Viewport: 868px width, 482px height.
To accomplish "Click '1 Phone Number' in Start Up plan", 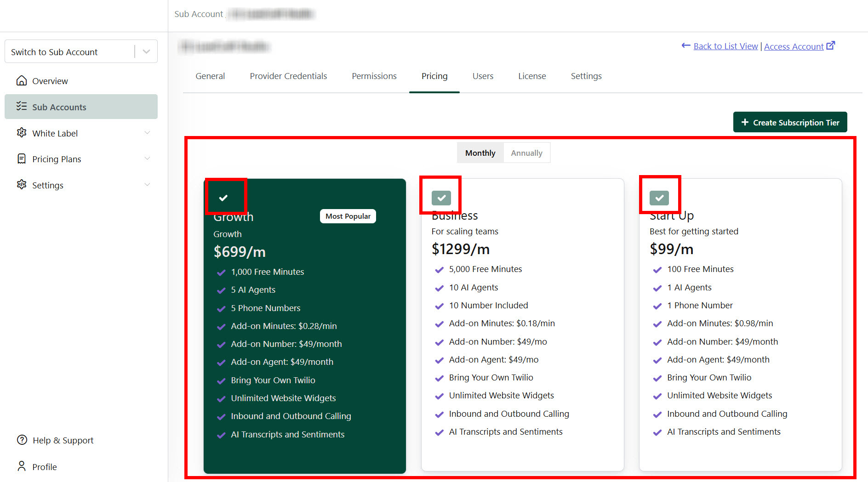I will point(700,306).
